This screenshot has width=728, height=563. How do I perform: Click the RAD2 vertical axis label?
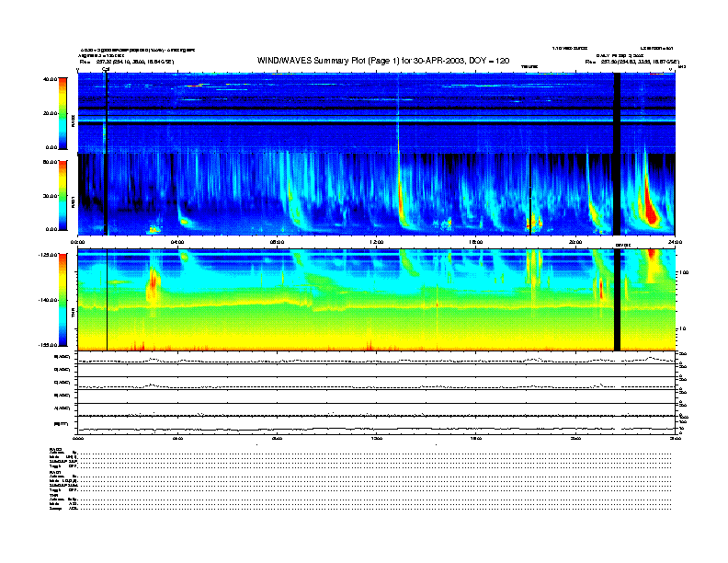(x=74, y=121)
